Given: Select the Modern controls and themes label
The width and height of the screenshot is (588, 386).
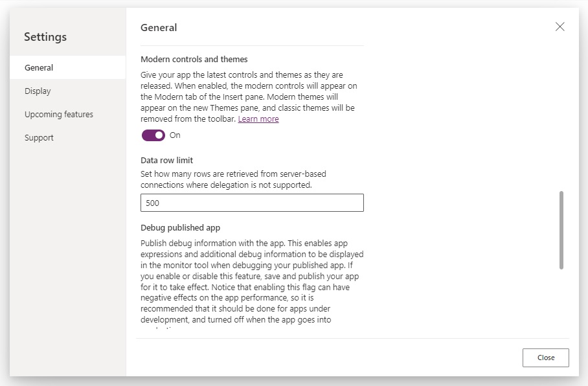Looking at the screenshot, I should coord(194,58).
